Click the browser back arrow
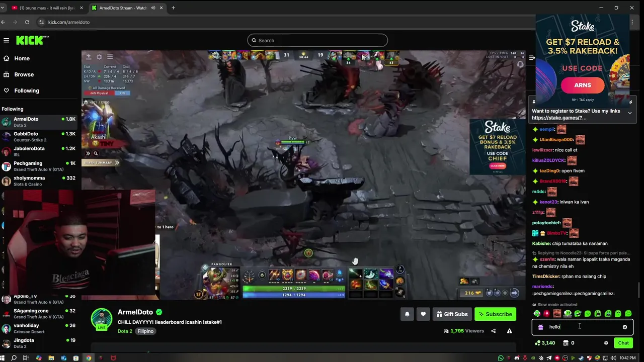Screen dimensions: 644x362 [x=3, y=22]
